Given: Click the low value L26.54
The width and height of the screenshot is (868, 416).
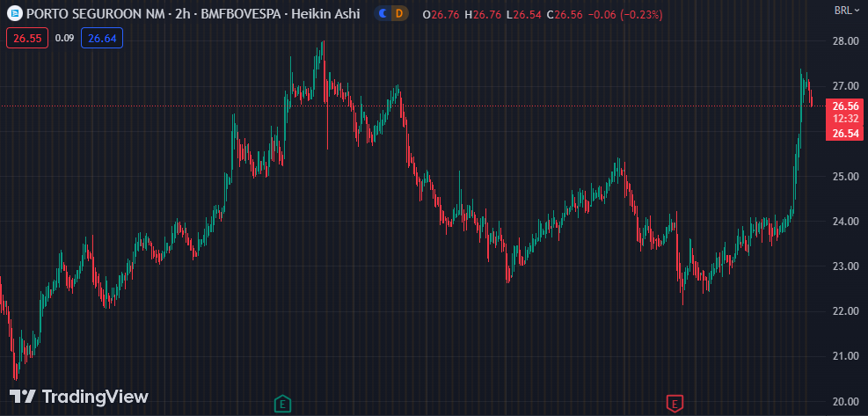Looking at the screenshot, I should (523, 14).
